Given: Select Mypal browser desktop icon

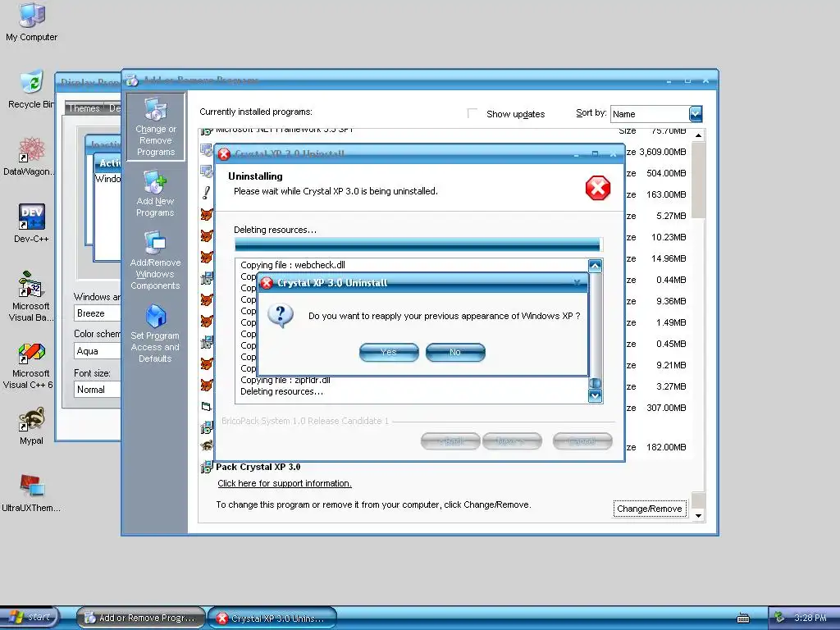Looking at the screenshot, I should [x=31, y=426].
